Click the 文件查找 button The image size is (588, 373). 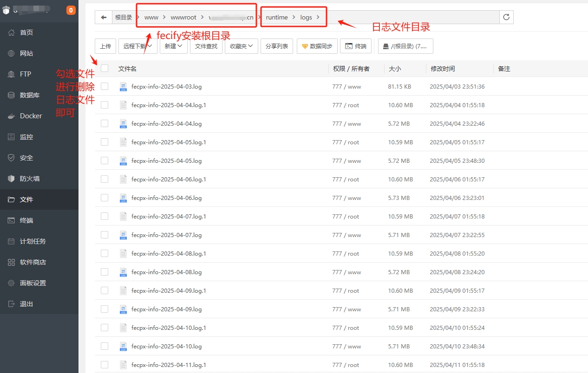coord(206,46)
